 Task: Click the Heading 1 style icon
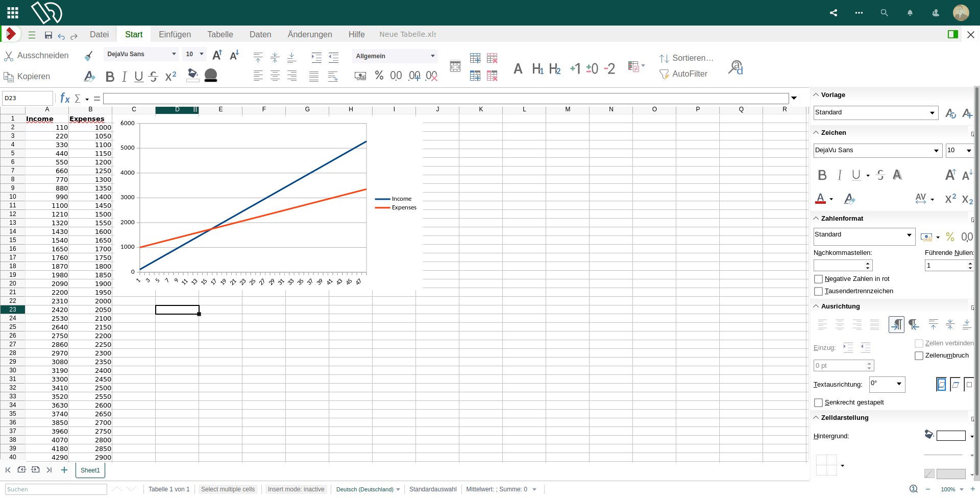537,69
